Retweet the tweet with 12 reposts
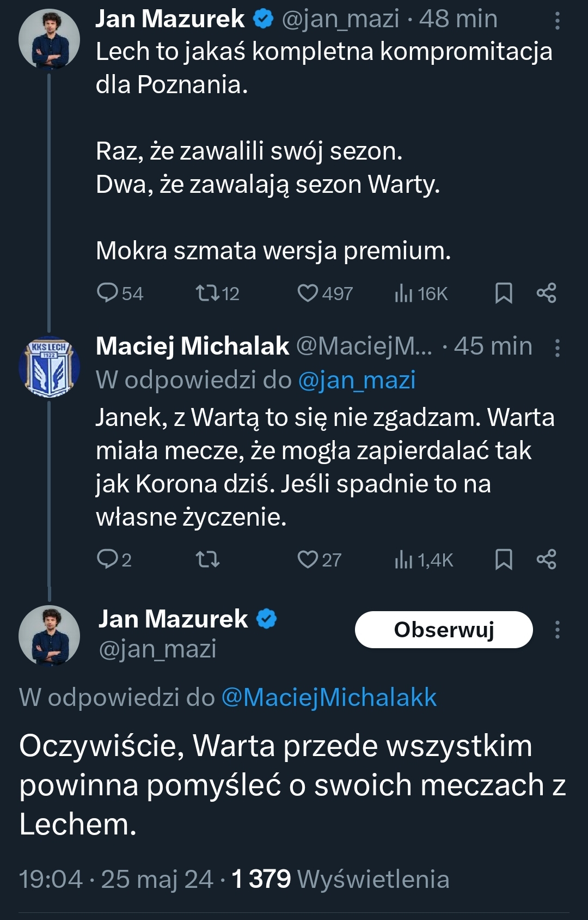Screen dimensions: 588x920 (x=207, y=293)
